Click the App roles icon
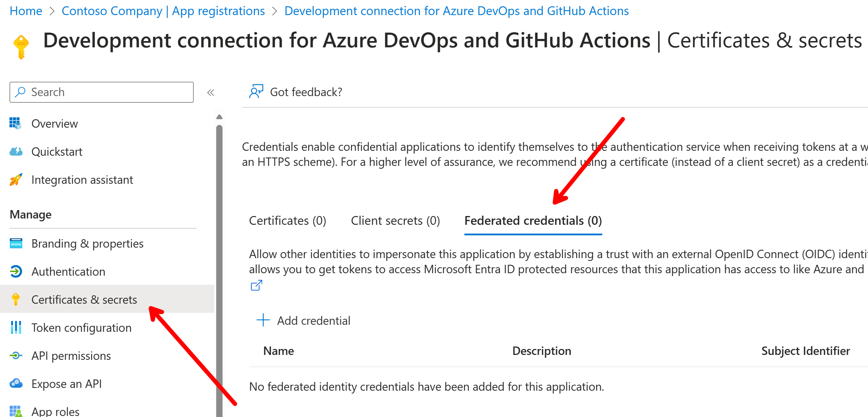Image resolution: width=868 pixels, height=417 pixels. click(x=16, y=411)
